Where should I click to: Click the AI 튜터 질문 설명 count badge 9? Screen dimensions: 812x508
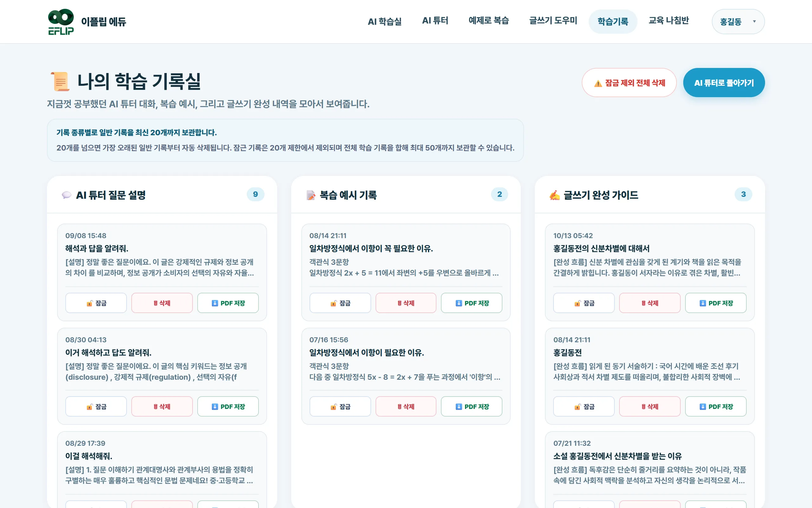pyautogui.click(x=255, y=194)
